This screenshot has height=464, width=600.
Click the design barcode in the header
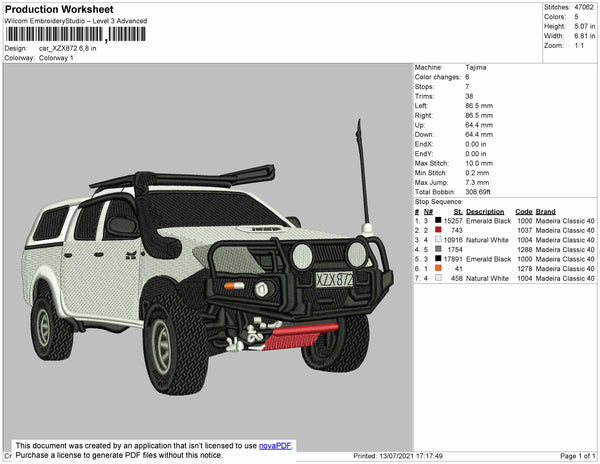click(x=75, y=34)
